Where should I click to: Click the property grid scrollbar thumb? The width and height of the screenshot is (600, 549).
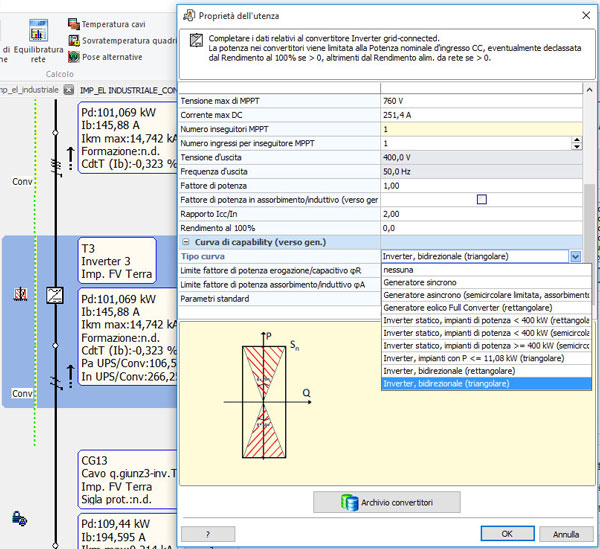589,222
